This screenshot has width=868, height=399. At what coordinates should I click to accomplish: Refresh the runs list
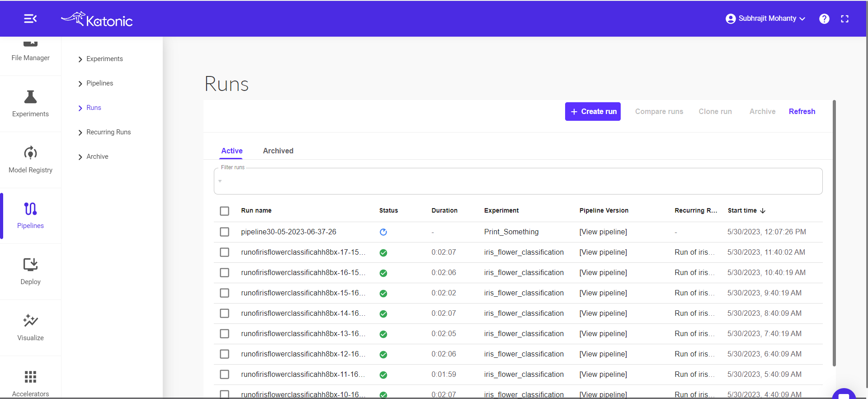pos(802,111)
